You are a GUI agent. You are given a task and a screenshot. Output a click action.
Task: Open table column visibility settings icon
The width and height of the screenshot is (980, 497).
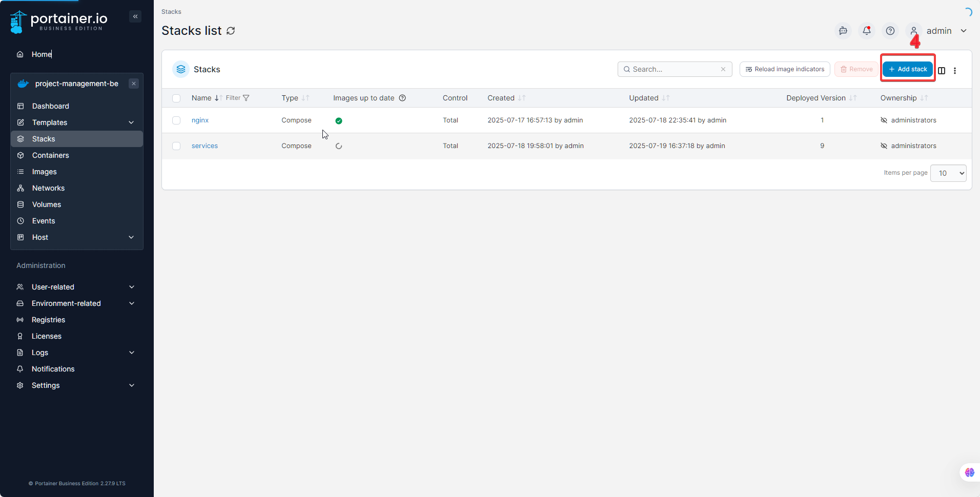942,71
